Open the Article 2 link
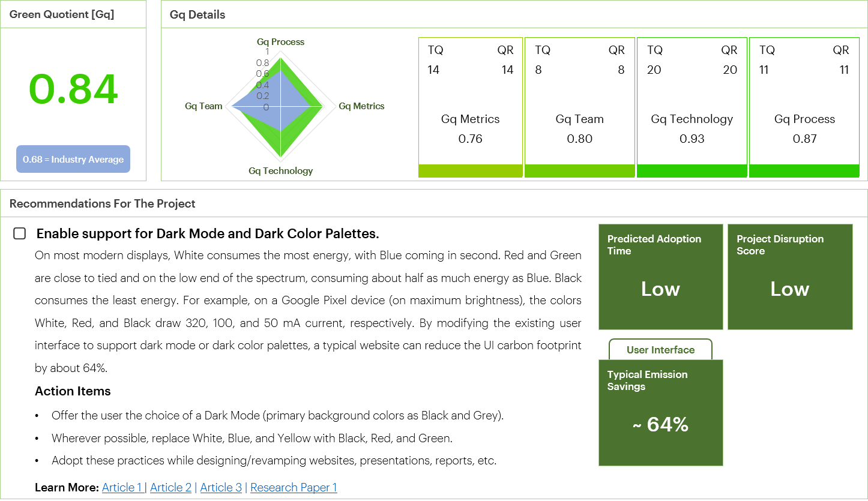The width and height of the screenshot is (868, 501). pyautogui.click(x=170, y=487)
